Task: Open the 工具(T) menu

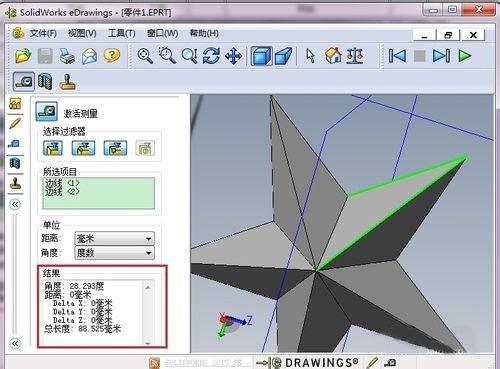Action: (121, 33)
